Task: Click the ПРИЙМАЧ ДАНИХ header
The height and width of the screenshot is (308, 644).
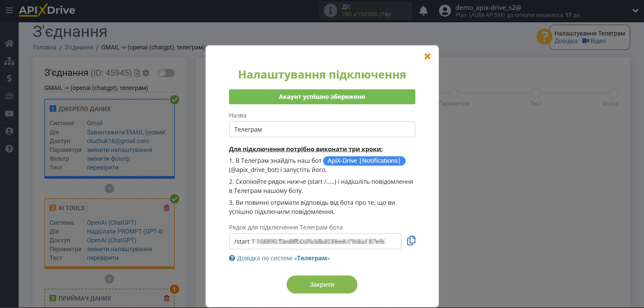Action: [85, 299]
